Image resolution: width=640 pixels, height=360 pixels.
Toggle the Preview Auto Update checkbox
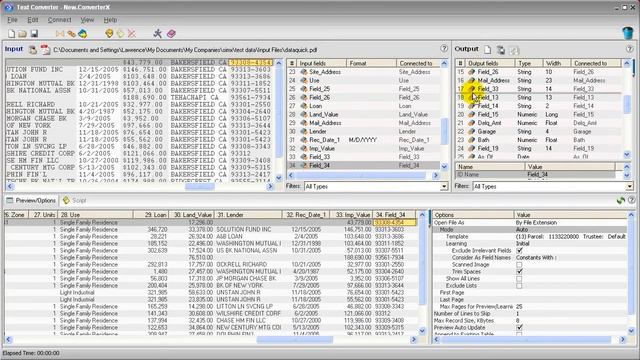tap(519, 327)
